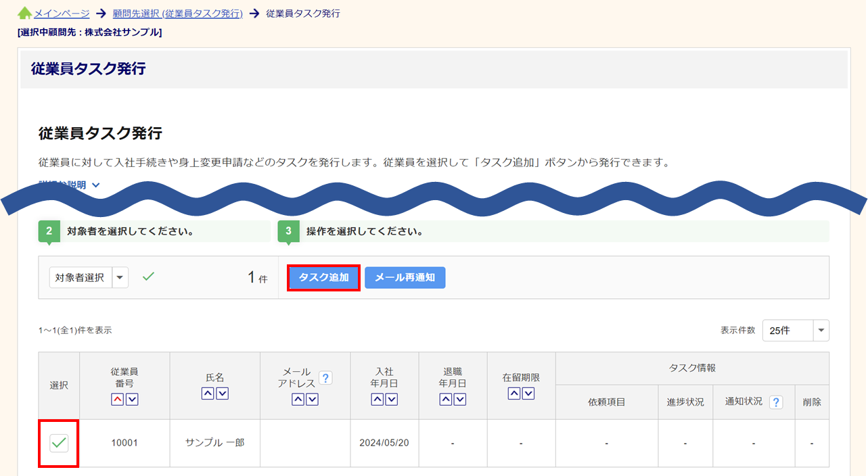Click the name cell サンプル 一郎
This screenshot has width=868, height=476.
[214, 444]
